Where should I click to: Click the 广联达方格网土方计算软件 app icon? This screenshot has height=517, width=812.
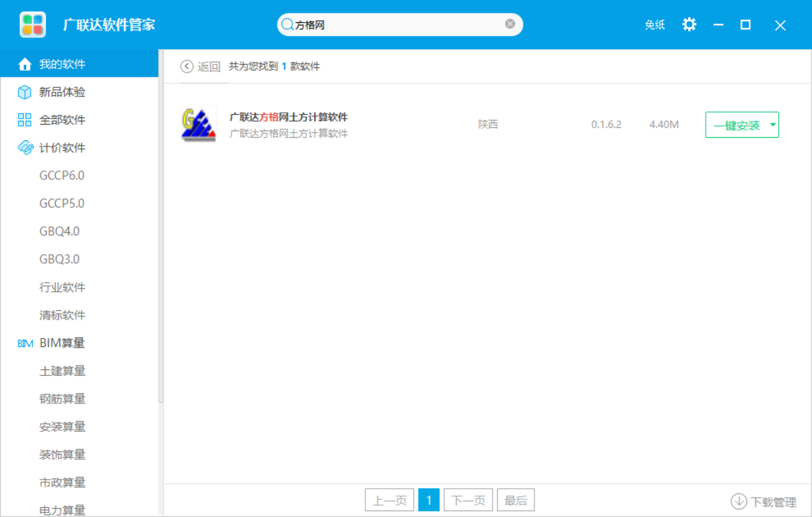pyautogui.click(x=199, y=124)
